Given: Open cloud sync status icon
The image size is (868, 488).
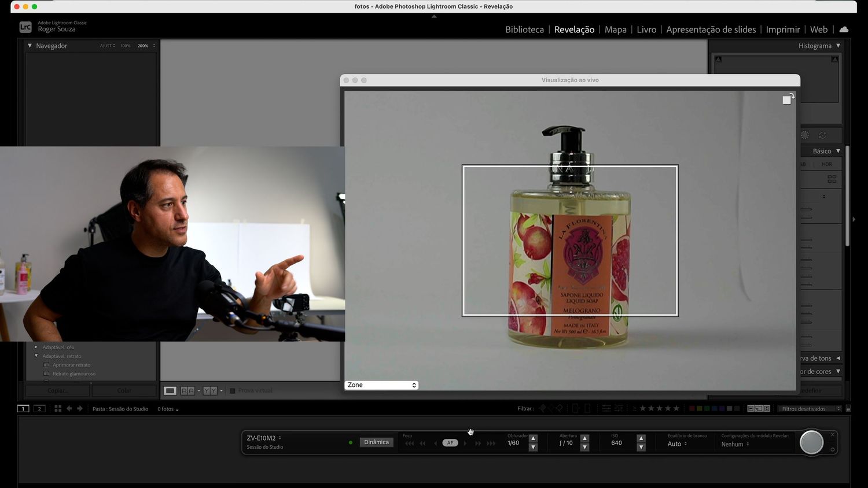Looking at the screenshot, I should [x=844, y=29].
